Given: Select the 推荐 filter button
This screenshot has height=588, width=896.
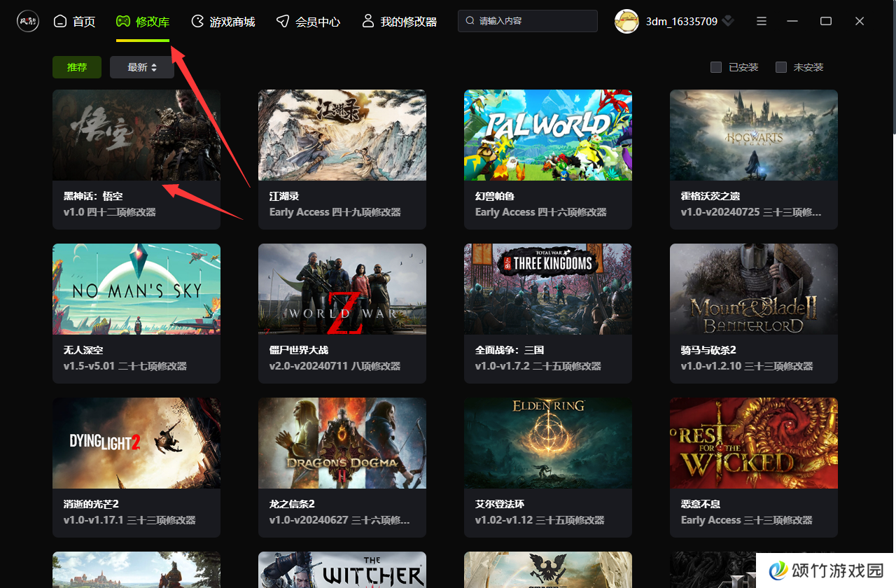Looking at the screenshot, I should click(x=77, y=67).
